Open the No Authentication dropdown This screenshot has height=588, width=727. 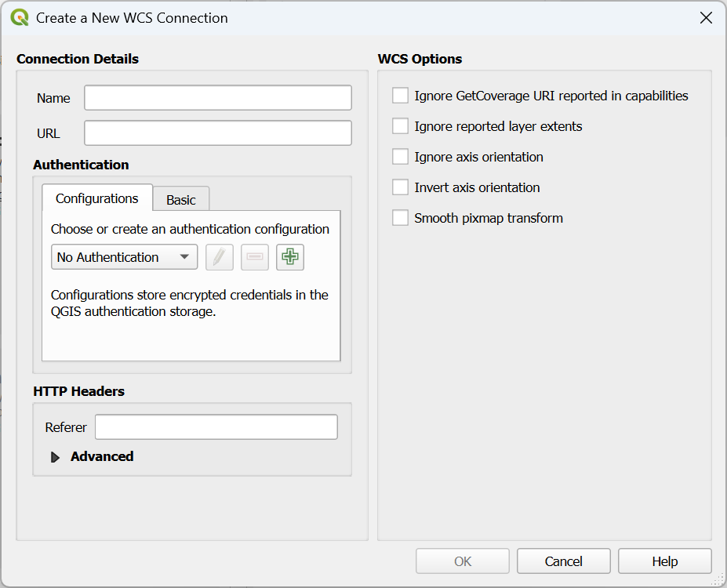tap(124, 257)
